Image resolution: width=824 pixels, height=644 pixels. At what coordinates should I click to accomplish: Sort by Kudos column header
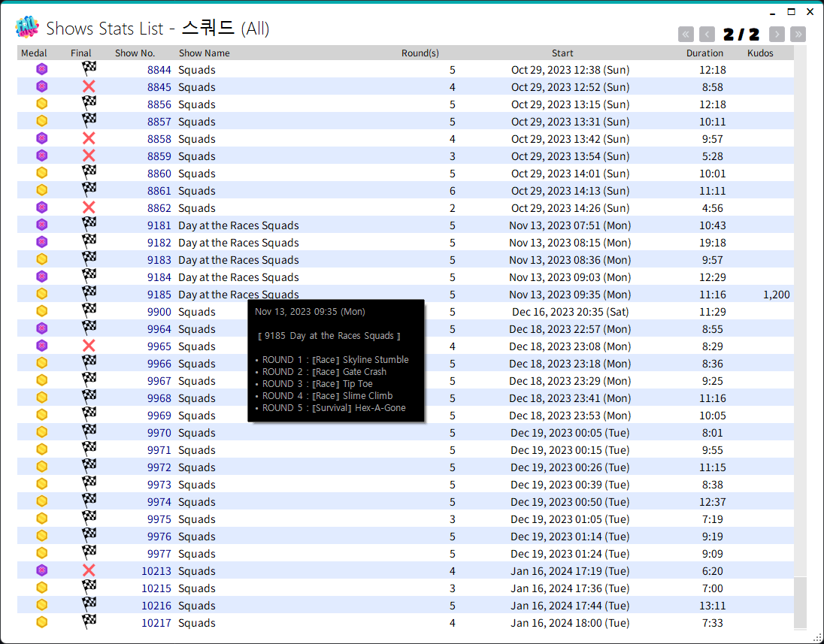pos(760,53)
